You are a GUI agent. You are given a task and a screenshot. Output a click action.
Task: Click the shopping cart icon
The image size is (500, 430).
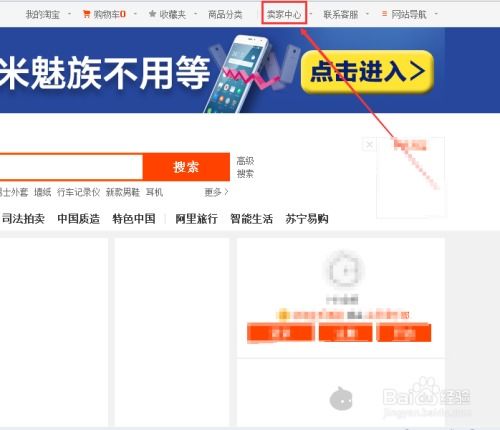point(86,14)
